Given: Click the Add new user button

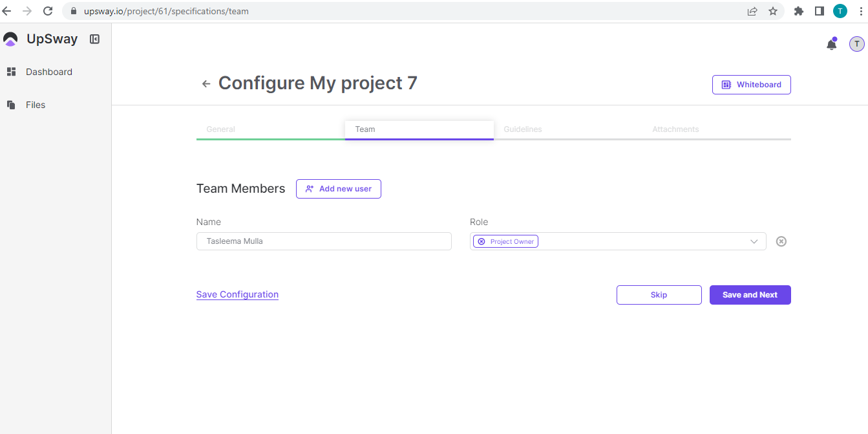Looking at the screenshot, I should [338, 189].
